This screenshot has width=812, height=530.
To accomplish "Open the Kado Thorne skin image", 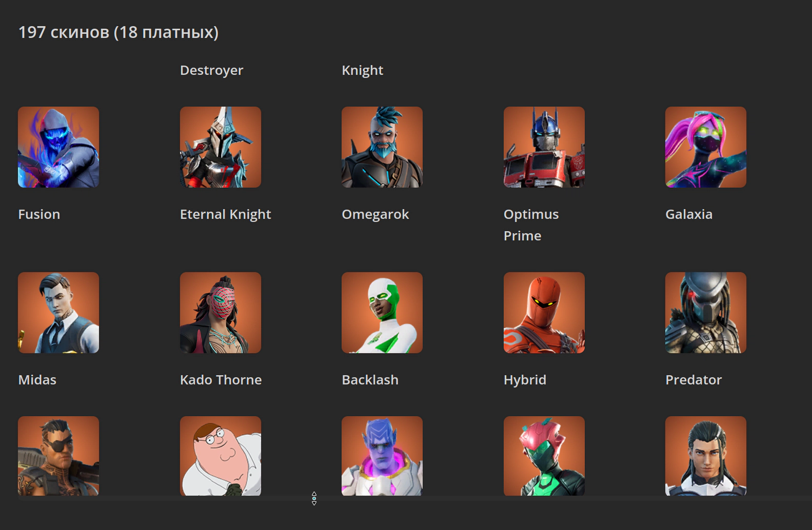I will 221,313.
